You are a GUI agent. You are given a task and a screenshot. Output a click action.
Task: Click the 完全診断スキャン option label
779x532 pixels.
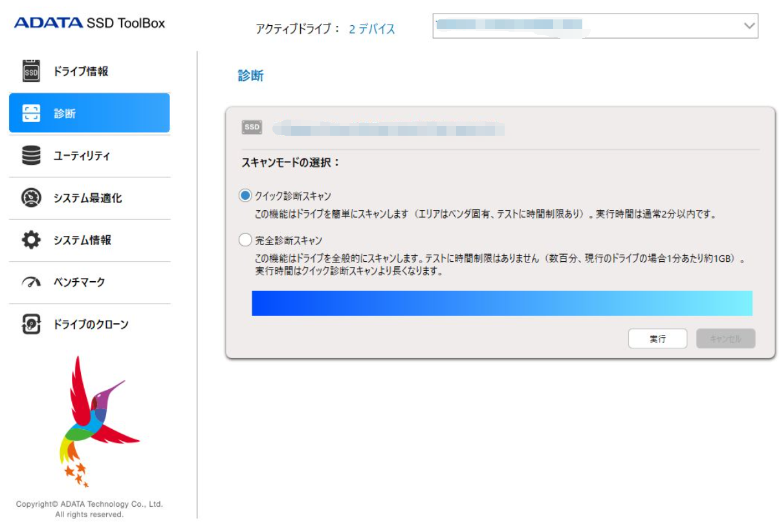coord(289,240)
